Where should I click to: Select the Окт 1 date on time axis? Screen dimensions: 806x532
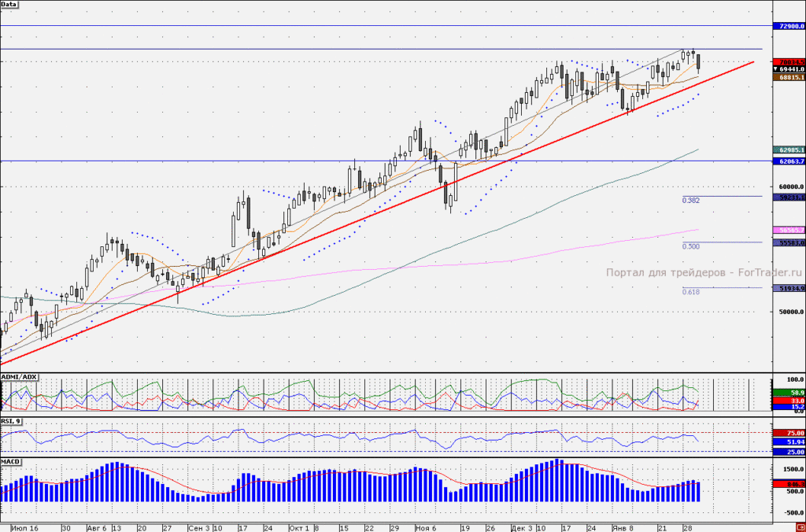(x=299, y=528)
